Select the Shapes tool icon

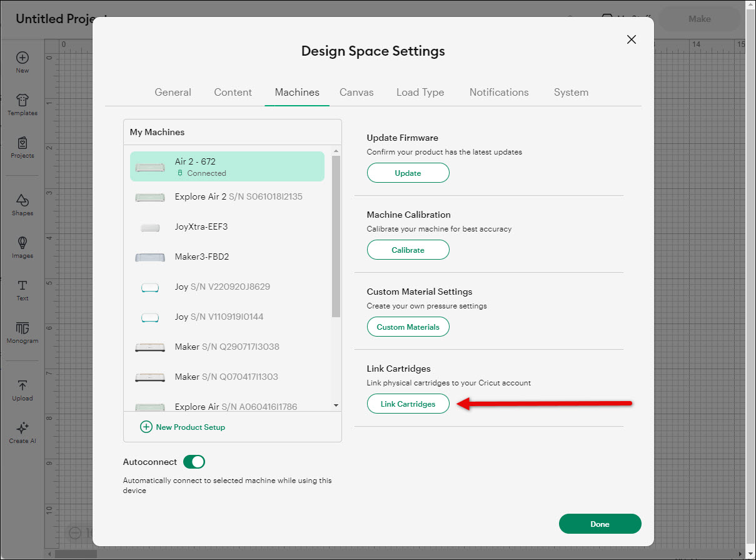(x=23, y=201)
